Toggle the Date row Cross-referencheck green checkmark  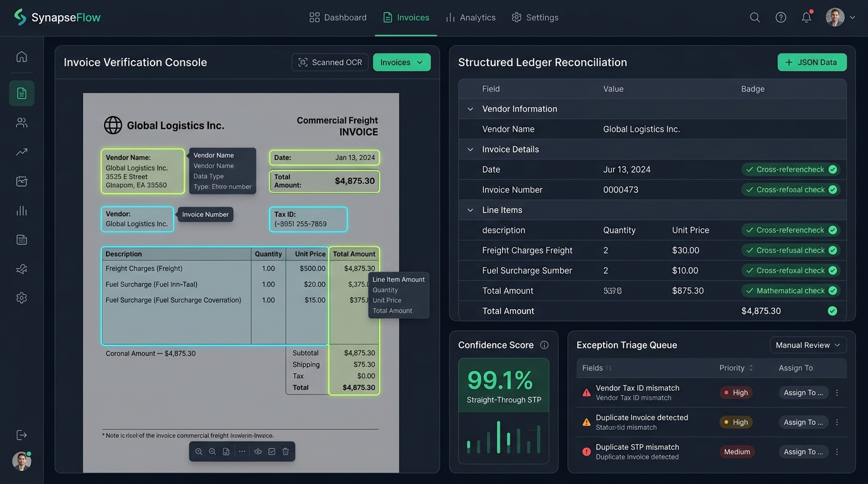point(833,170)
